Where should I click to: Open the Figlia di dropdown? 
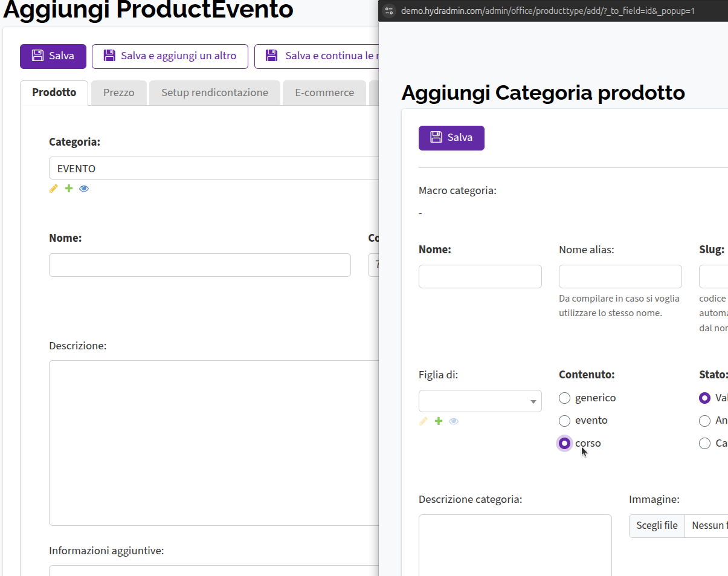[x=480, y=401]
